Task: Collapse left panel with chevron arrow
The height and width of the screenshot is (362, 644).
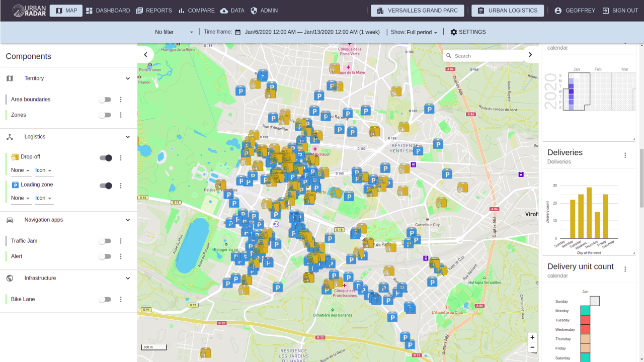Action: coord(145,55)
